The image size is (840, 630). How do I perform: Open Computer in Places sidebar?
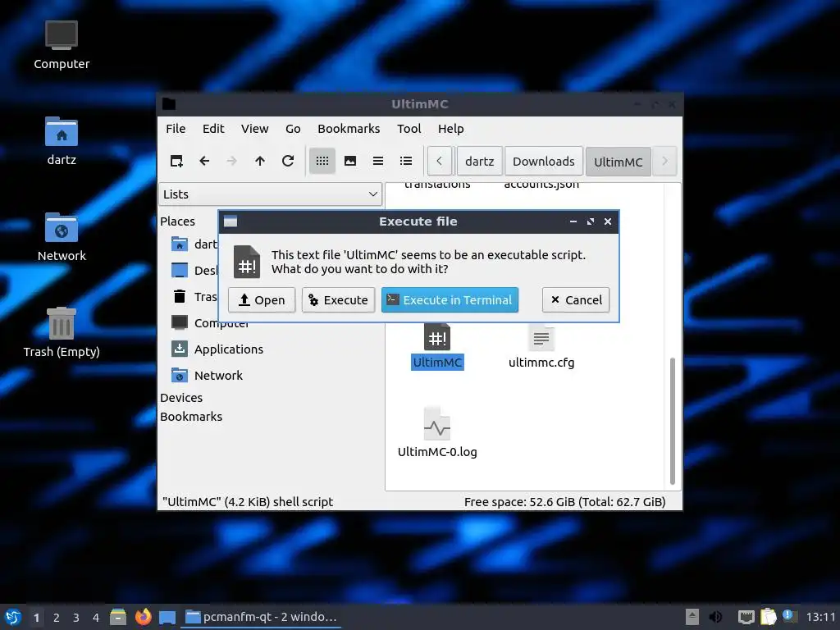click(x=209, y=323)
